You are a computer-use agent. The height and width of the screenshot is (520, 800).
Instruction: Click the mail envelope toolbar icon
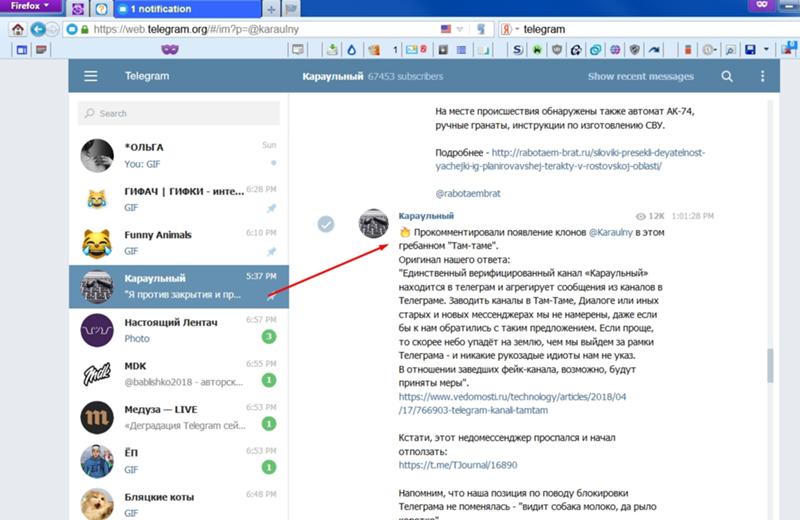[x=412, y=49]
